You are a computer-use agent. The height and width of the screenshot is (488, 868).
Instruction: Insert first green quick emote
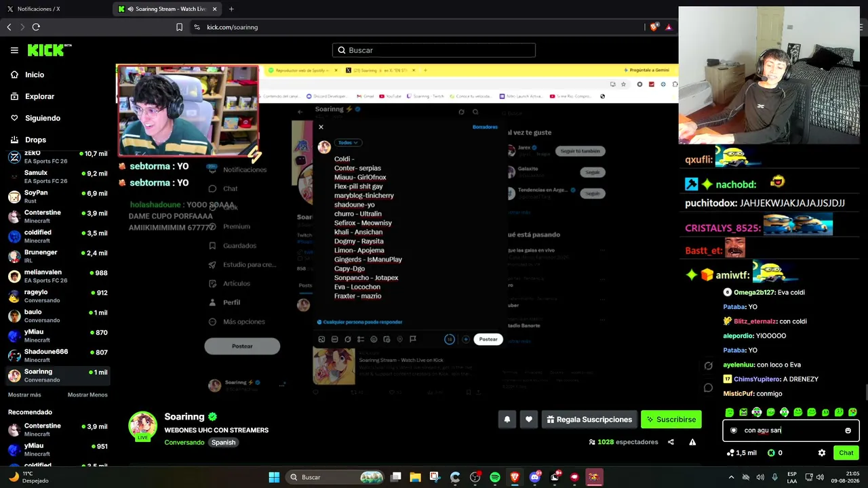730,412
